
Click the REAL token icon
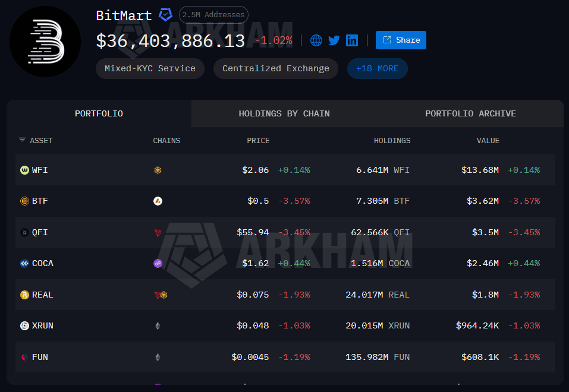[24, 295]
